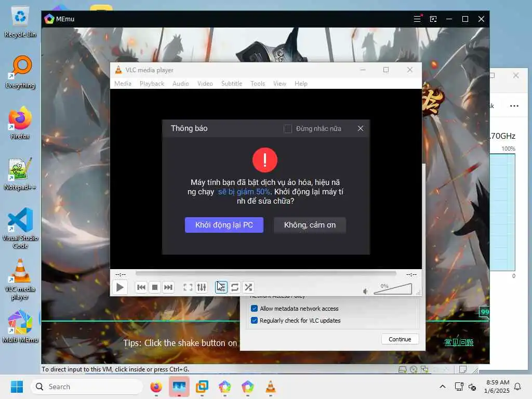The height and width of the screenshot is (399, 532).
Task: Click VM hard disk status icon
Action: [x=403, y=369]
